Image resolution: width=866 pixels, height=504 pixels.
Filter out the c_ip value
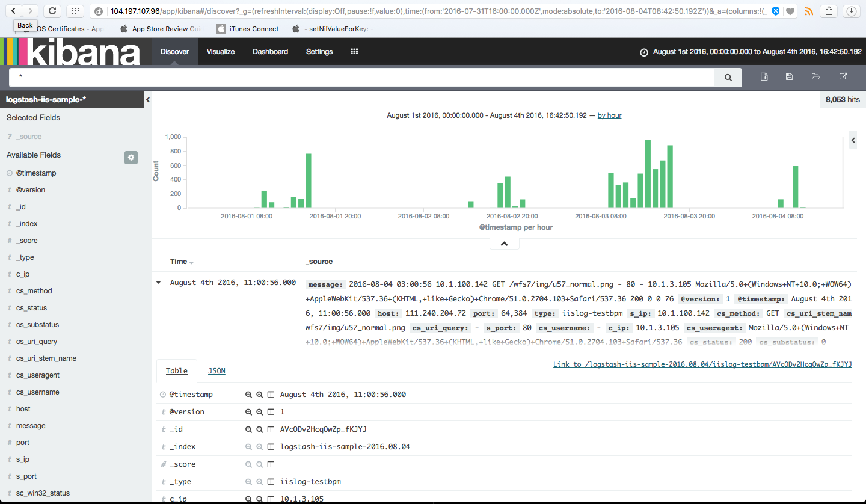coord(260,499)
